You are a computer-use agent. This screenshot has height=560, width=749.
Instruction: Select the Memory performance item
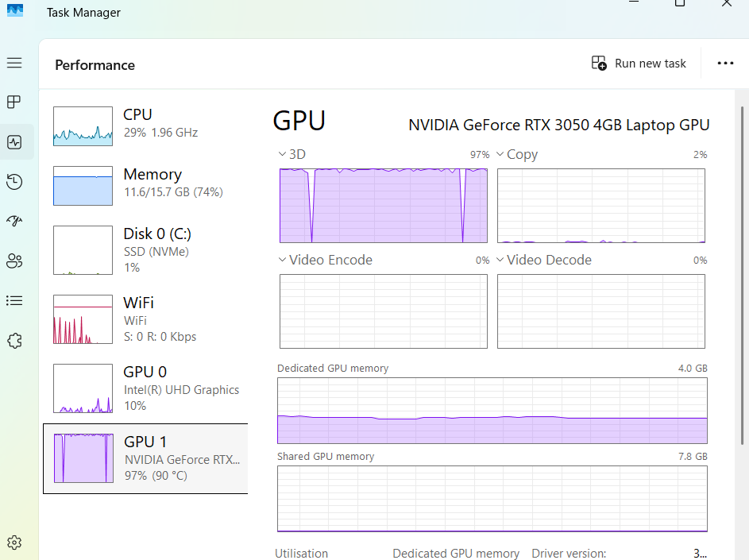(x=145, y=186)
